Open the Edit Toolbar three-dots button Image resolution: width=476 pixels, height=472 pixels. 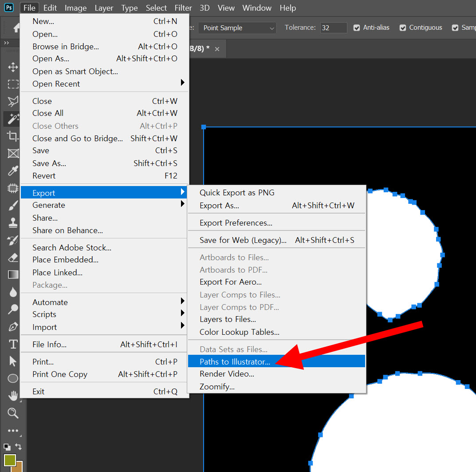(x=13, y=431)
